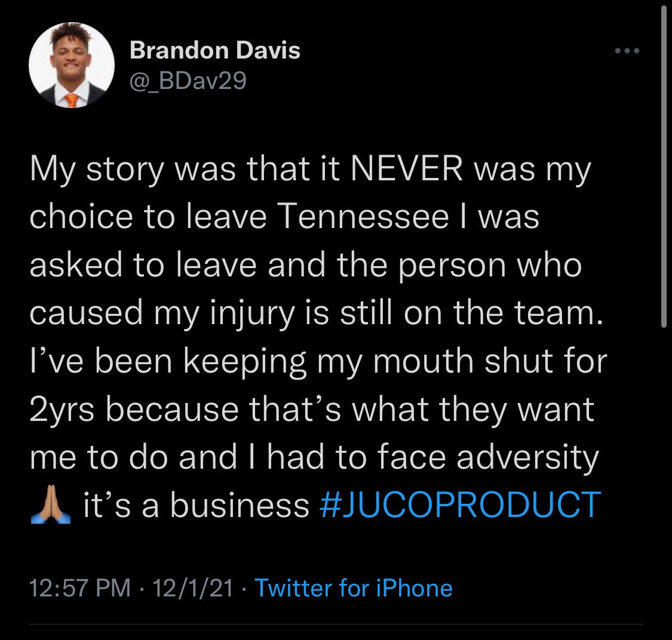
Task: Click the @_BDav29 handle
Action: point(188,80)
